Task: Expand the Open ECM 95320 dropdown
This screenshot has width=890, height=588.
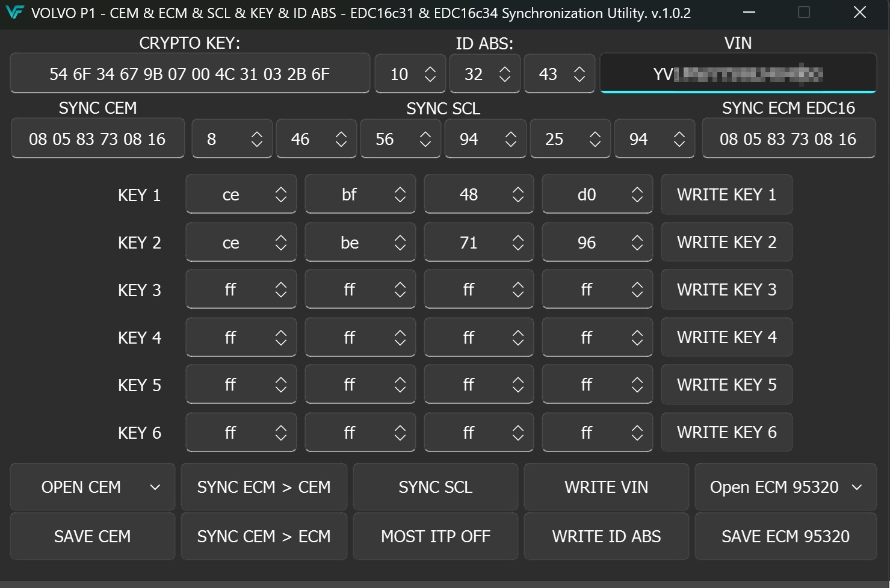Action: pyautogui.click(x=857, y=487)
